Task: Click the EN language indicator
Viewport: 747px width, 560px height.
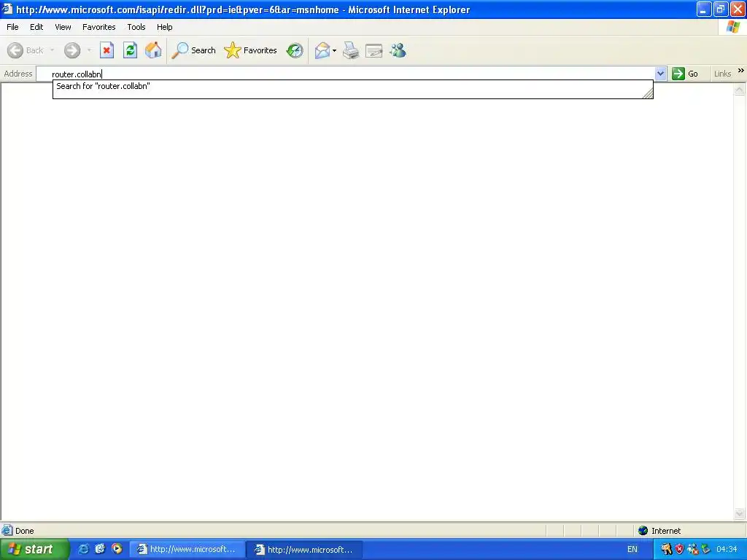Action: 632,550
